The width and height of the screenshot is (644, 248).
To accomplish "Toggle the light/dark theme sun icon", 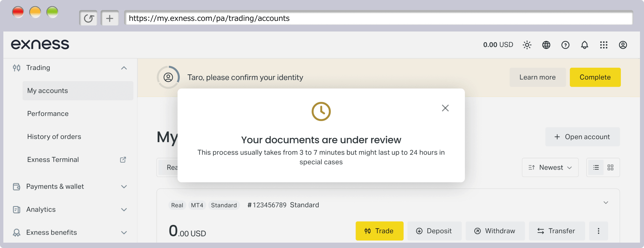I will click(527, 45).
